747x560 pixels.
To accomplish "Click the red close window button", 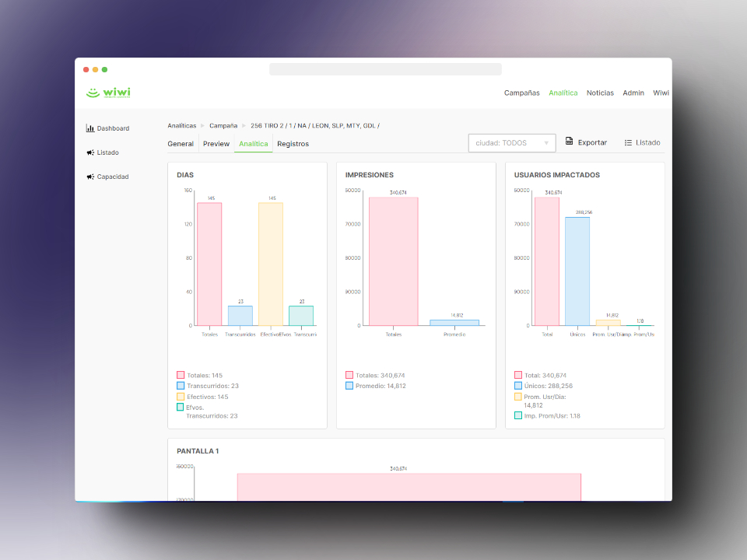I will [86, 69].
